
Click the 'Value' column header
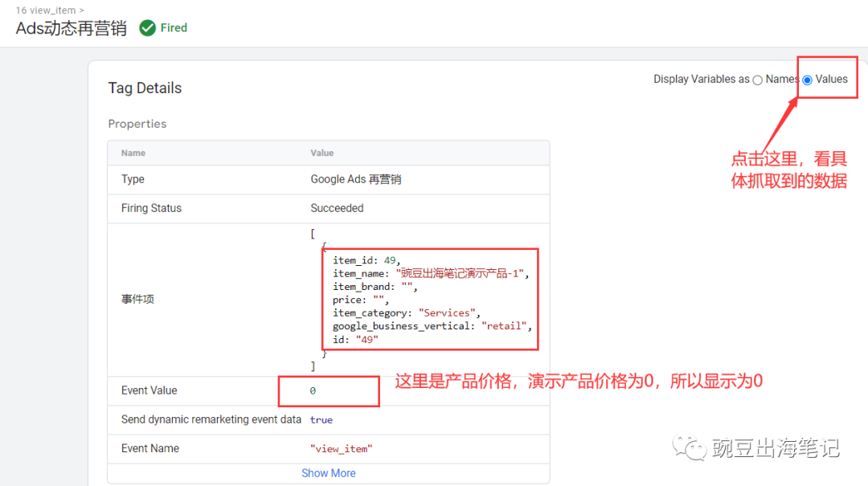coord(322,153)
